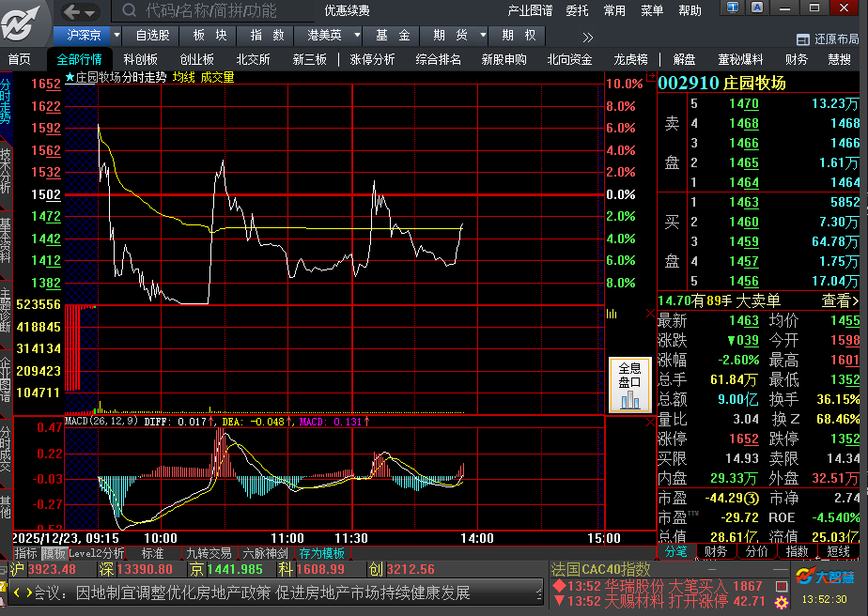This screenshot has width=868, height=616.
Task: Open the 首页 home tab
Action: click(x=20, y=59)
